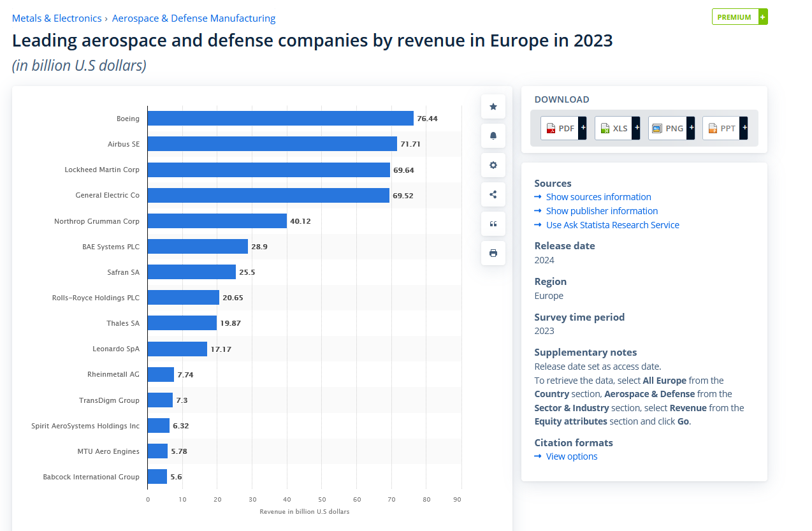The width and height of the screenshot is (812, 531).
Task: Open Metals & Electronics breadcrumb
Action: pyautogui.click(x=57, y=18)
